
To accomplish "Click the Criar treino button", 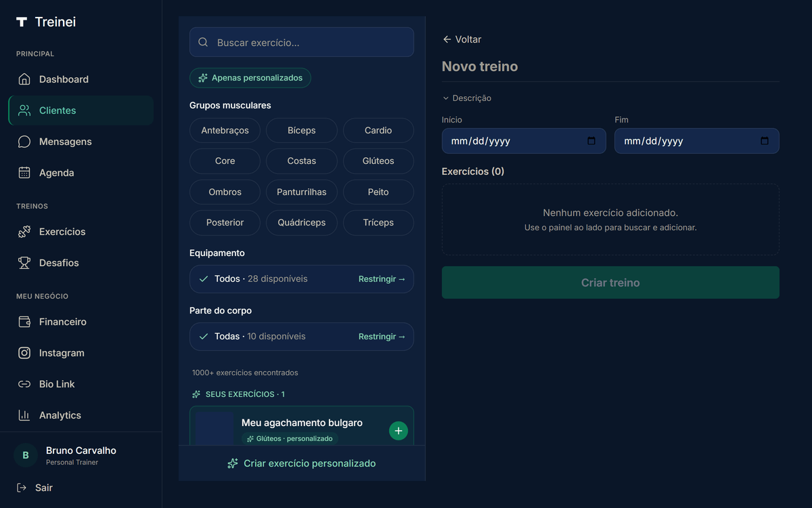I will click(x=610, y=282).
